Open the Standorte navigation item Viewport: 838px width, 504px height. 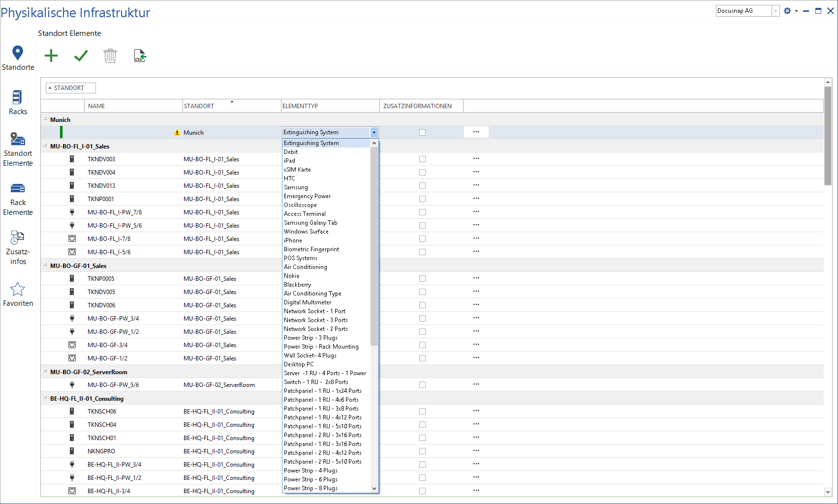coord(18,58)
